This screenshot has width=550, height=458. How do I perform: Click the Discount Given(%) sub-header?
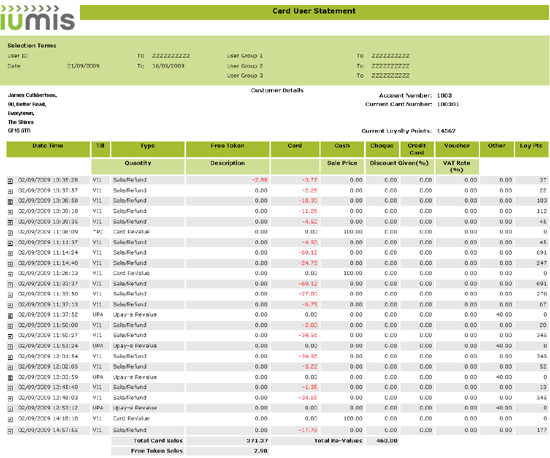tap(400, 167)
